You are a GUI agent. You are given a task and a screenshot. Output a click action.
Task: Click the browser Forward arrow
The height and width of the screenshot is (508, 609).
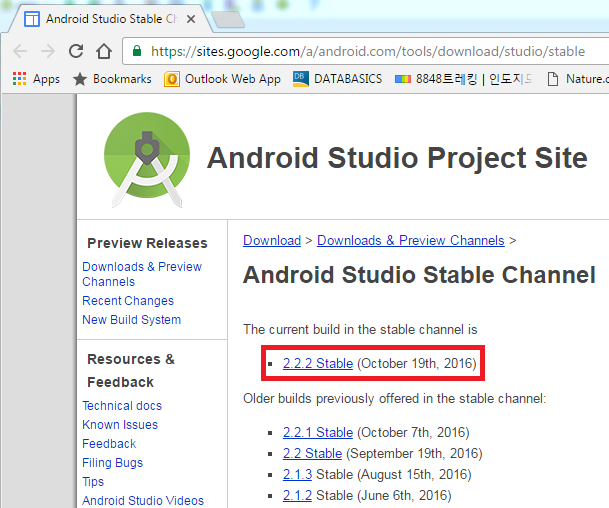[x=48, y=51]
